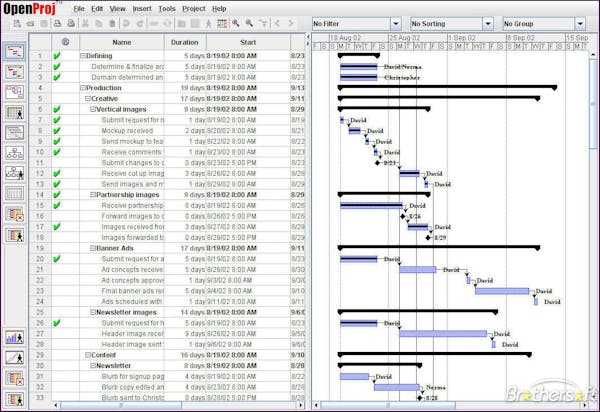Image resolution: width=600 pixels, height=412 pixels.
Task: Click the forward arrow toolbar icon
Action: tap(291, 24)
